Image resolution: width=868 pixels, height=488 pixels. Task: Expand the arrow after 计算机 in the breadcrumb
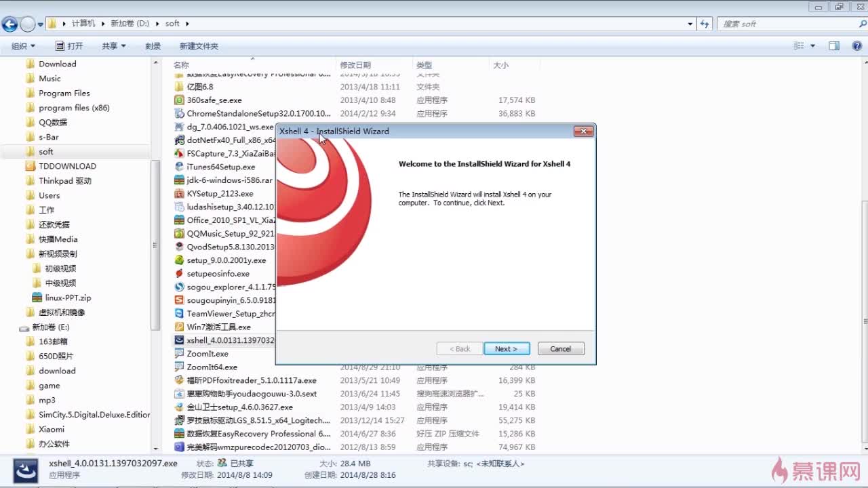(104, 24)
